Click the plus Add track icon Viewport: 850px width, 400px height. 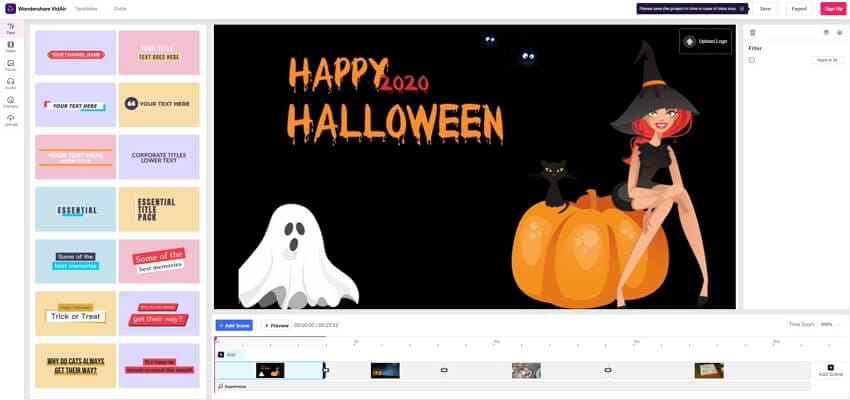tap(221, 354)
